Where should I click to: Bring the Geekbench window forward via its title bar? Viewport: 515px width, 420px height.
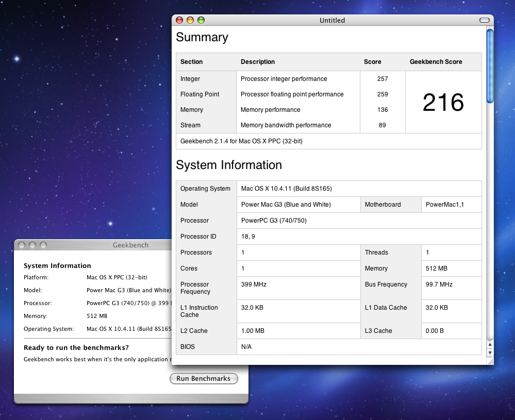click(130, 245)
